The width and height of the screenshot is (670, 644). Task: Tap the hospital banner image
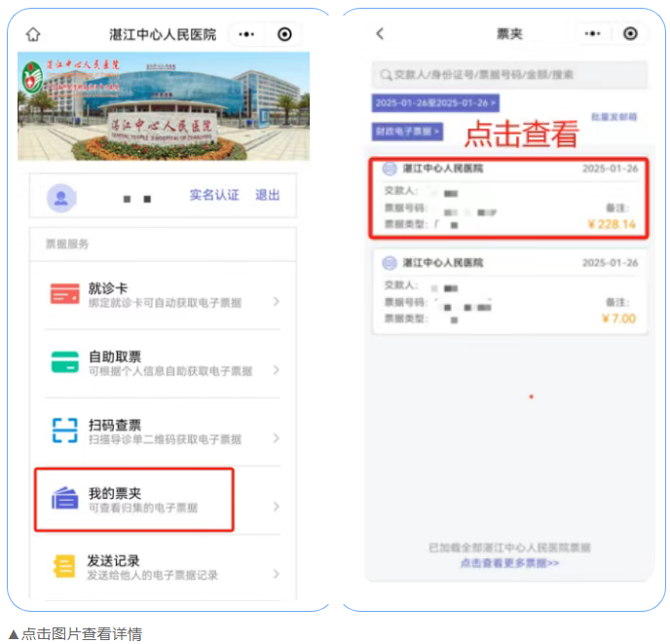pyautogui.click(x=164, y=106)
